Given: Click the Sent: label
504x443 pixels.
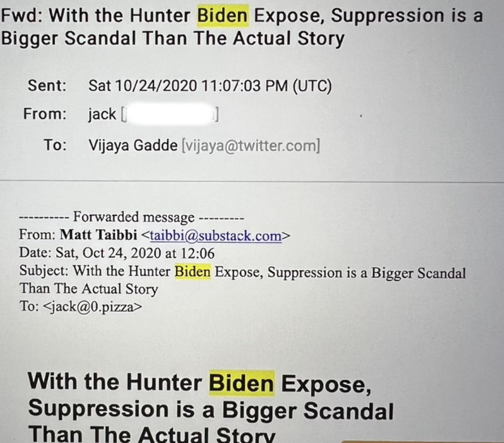Looking at the screenshot, I should click(47, 86).
